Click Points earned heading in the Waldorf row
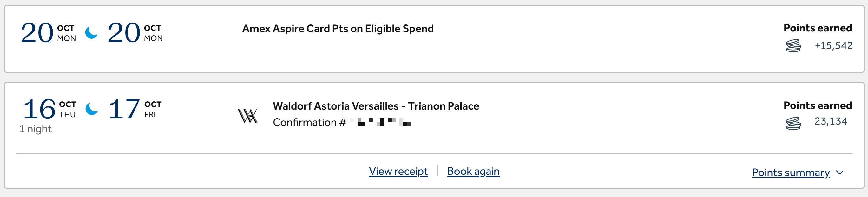The width and height of the screenshot is (868, 197). pos(818,105)
